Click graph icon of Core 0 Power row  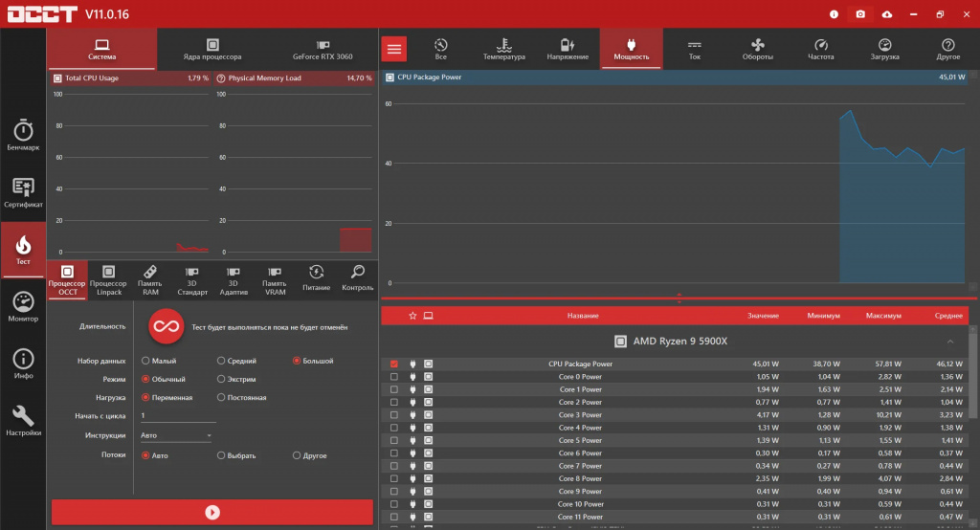point(428,377)
